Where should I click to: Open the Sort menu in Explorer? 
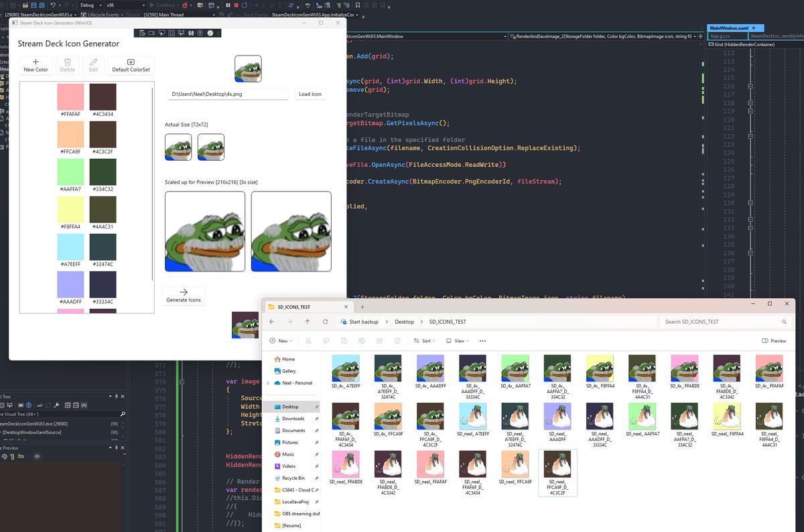coord(424,340)
